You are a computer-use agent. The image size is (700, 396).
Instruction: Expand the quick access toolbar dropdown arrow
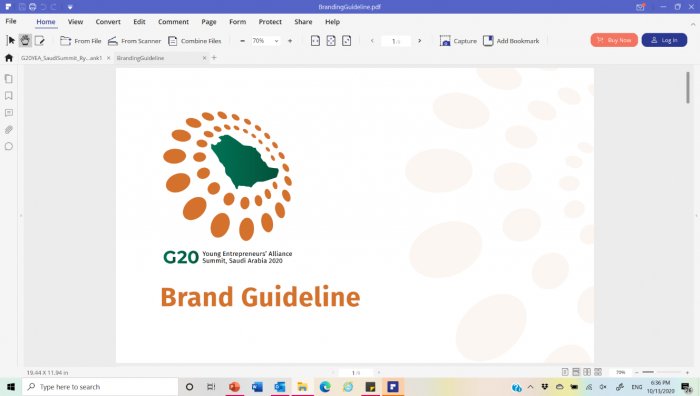(70, 7)
